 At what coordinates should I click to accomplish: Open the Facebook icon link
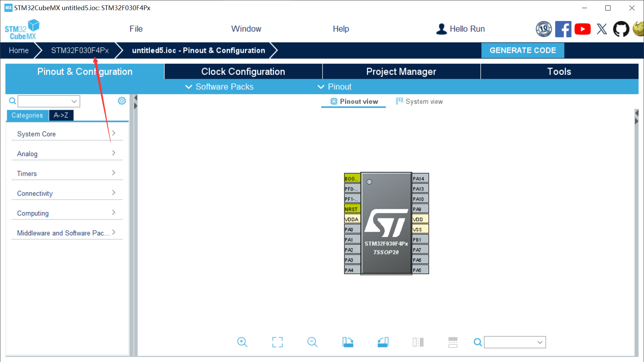pos(563,29)
